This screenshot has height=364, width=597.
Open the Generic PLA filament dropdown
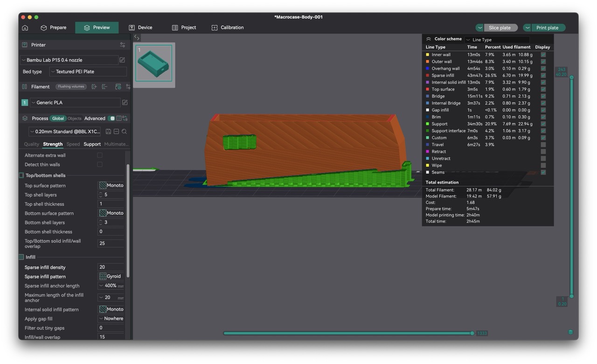click(75, 103)
